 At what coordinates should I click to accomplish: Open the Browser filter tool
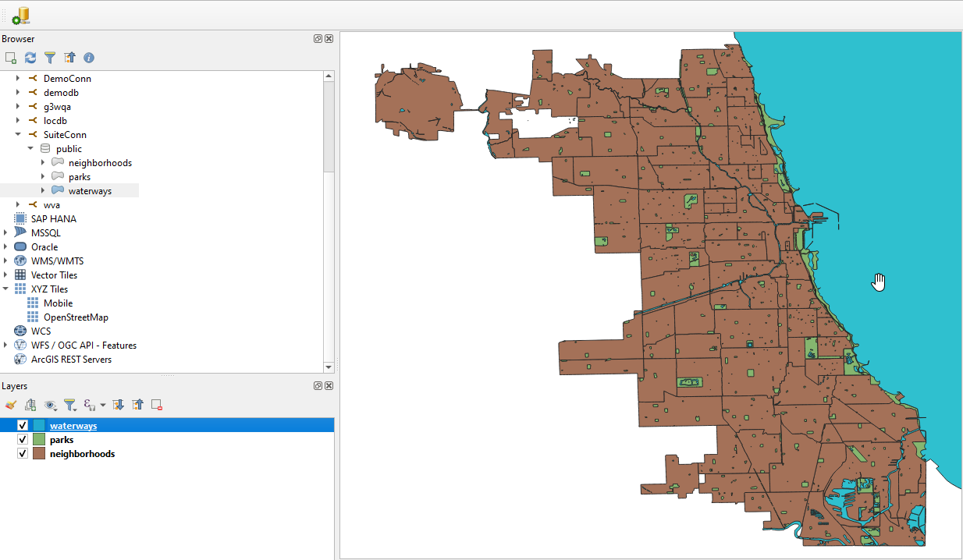coord(49,57)
